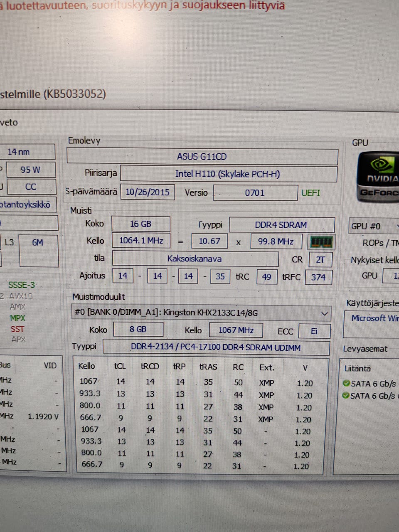Click the Levyasemat section label
Screen dimensions: 399x532
pos(365,349)
